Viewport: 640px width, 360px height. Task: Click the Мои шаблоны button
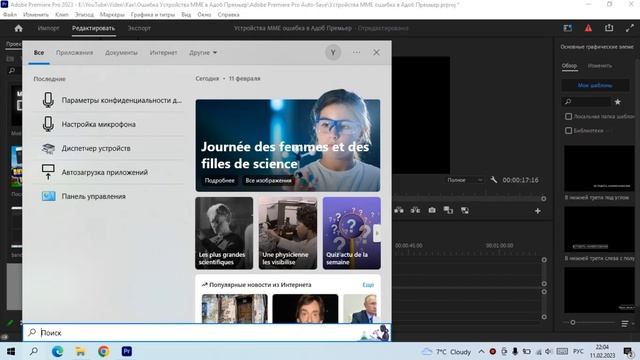[595, 85]
